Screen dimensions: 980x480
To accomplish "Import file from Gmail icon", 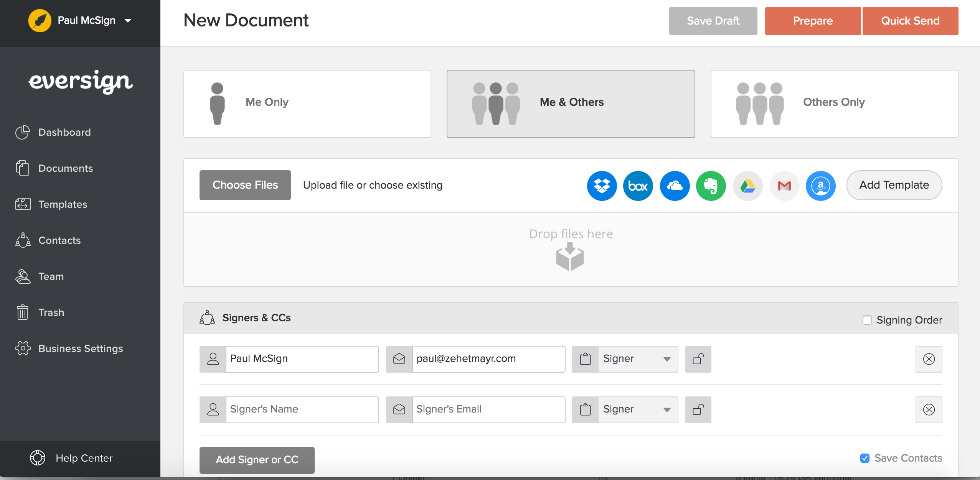I will coord(784,186).
